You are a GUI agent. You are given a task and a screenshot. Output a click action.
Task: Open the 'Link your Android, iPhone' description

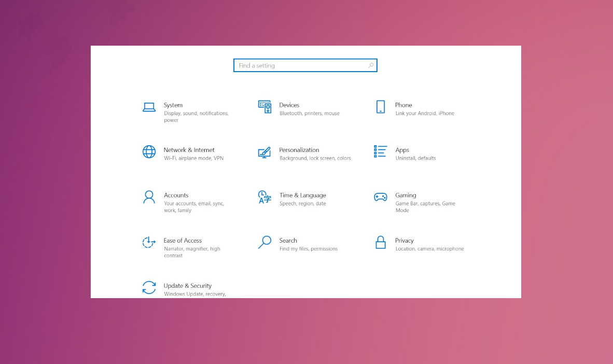coord(425,114)
